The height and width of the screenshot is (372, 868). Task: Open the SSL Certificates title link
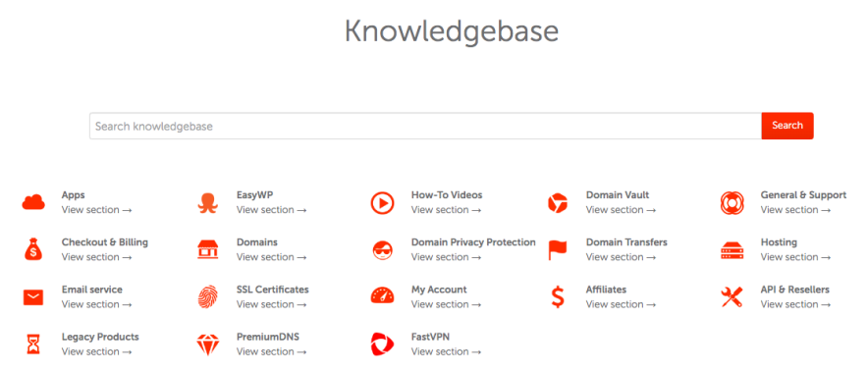(x=272, y=290)
